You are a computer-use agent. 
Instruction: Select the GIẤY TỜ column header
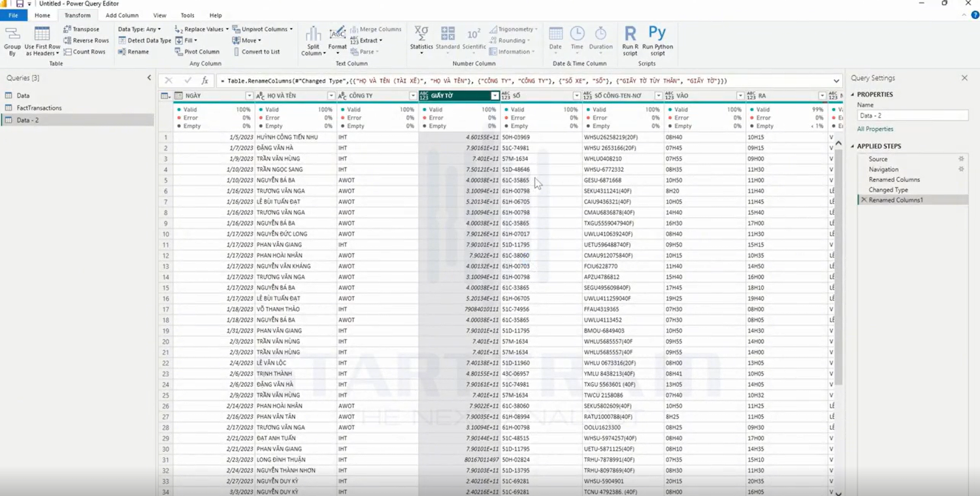click(459, 96)
